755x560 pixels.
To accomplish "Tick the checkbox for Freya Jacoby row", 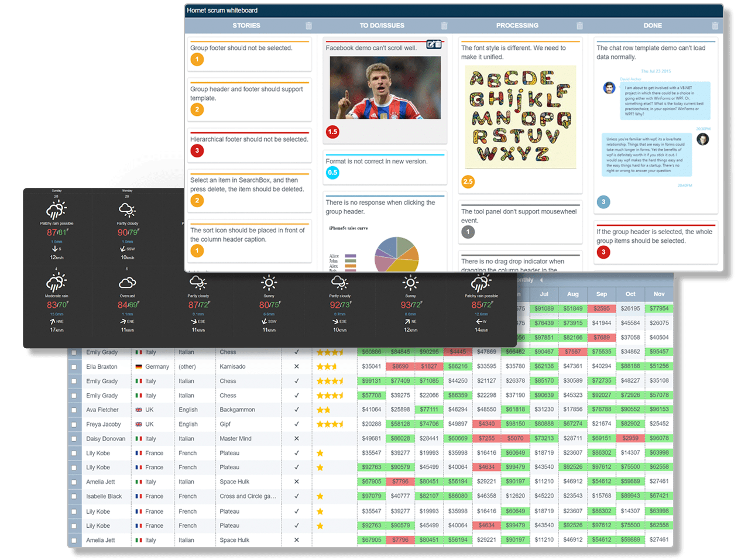I will [x=74, y=425].
